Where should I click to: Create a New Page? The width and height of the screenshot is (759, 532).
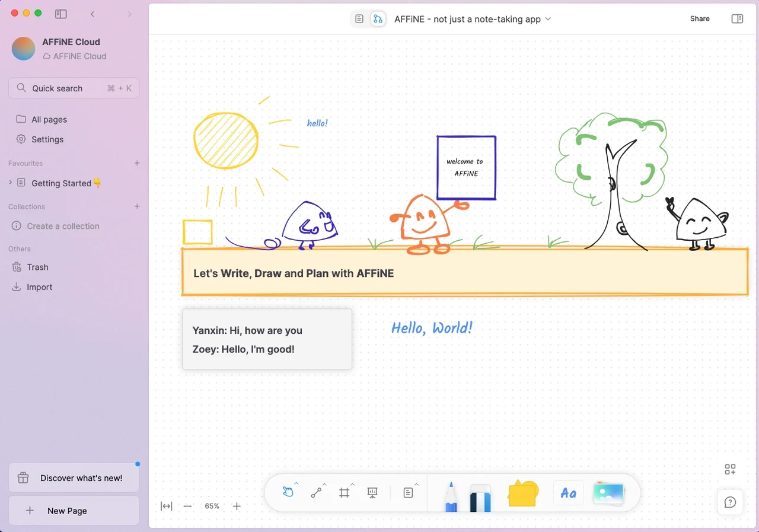[x=74, y=511]
